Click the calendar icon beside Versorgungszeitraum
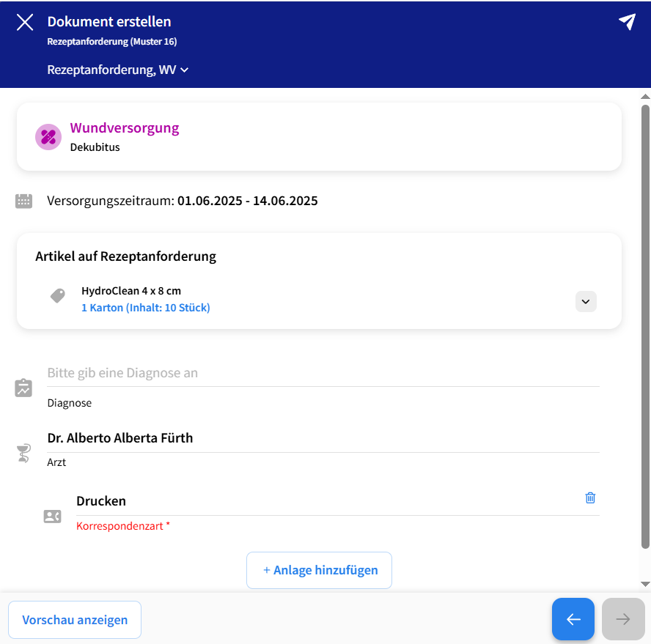651x644 pixels. [x=24, y=201]
